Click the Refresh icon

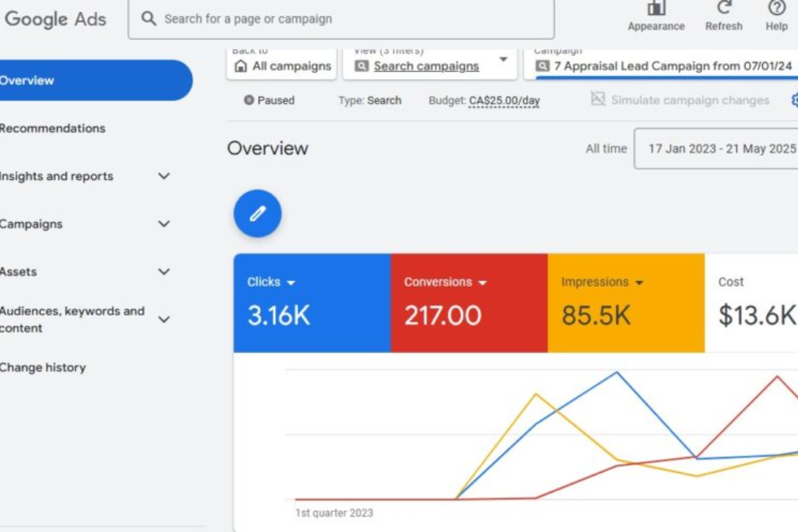tap(724, 9)
